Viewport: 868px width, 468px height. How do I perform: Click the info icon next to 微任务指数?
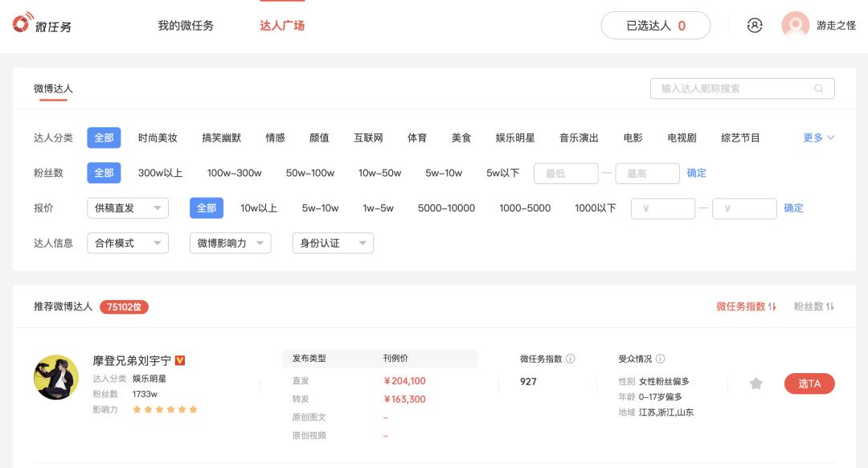tap(568, 359)
